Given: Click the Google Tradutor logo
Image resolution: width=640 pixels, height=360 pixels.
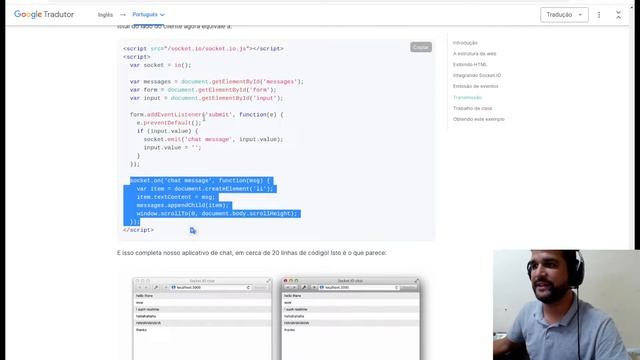Looking at the screenshot, I should [44, 14].
